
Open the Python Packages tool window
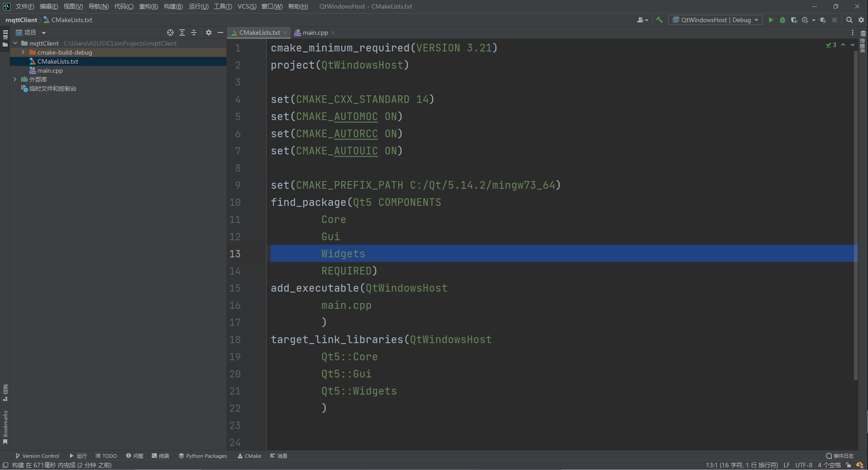tap(203, 456)
